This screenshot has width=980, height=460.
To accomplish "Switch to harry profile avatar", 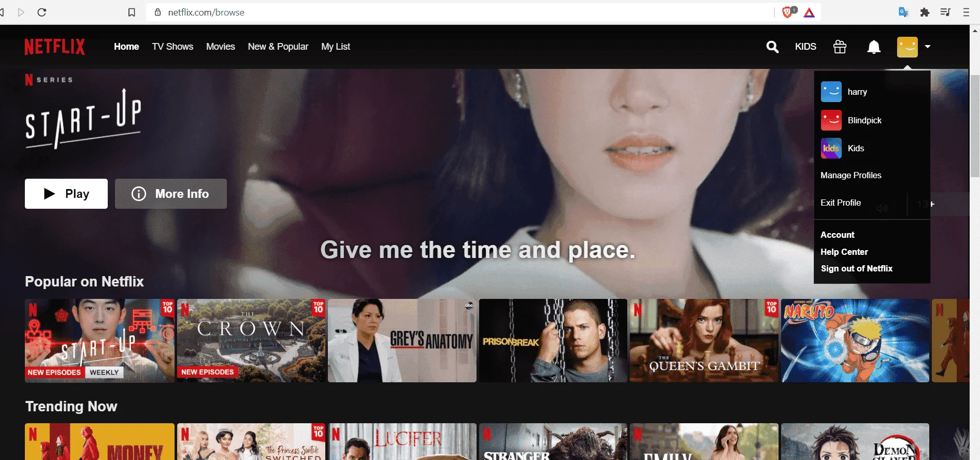I will tap(831, 92).
